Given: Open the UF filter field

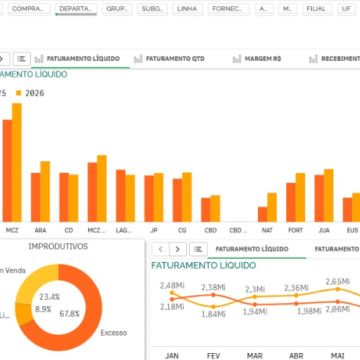Looking at the screenshot, I should [346, 9].
